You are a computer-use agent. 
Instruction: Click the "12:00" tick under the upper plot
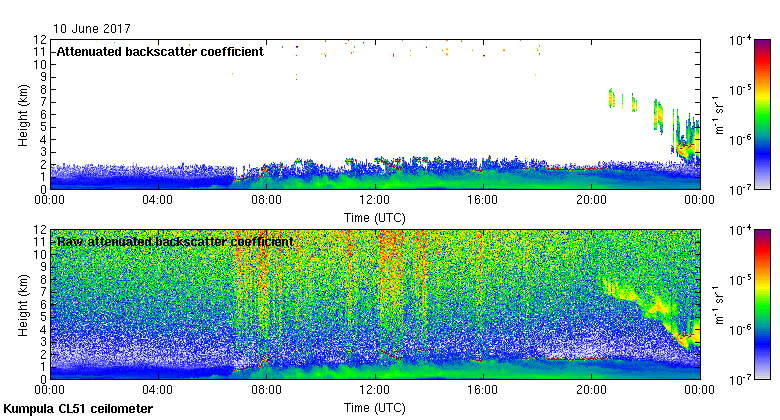coord(375,200)
